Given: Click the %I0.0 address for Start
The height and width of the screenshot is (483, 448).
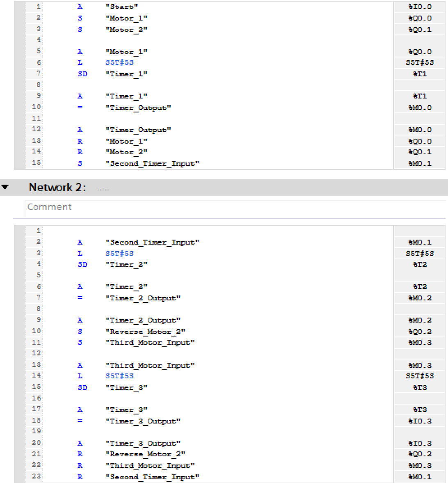Looking at the screenshot, I should [x=420, y=7].
